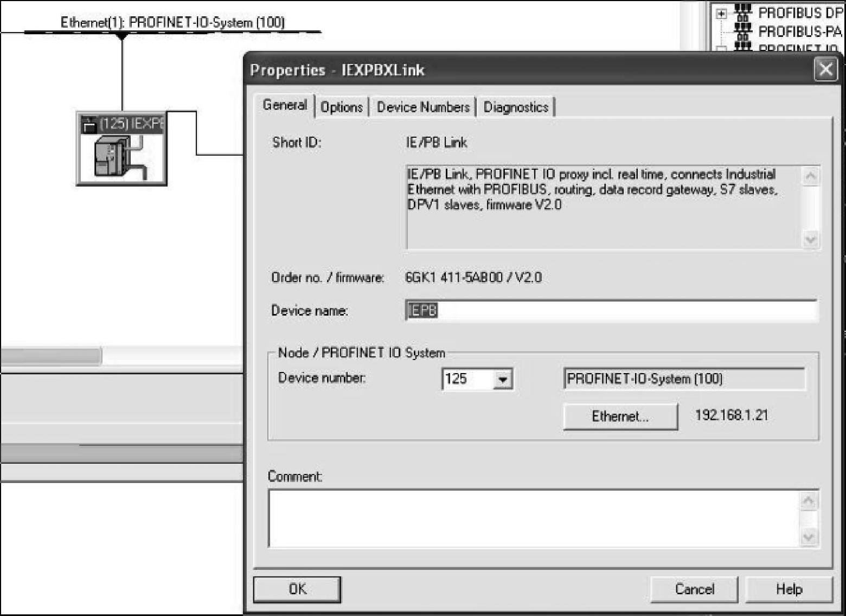
Task: Click the Comment box scroll down arrow
Action: [x=808, y=537]
